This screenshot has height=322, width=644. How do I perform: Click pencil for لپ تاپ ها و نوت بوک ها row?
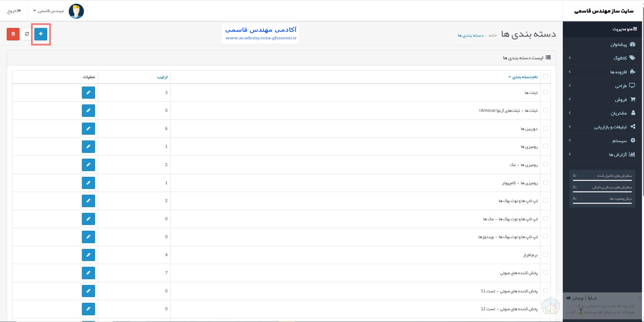click(88, 201)
